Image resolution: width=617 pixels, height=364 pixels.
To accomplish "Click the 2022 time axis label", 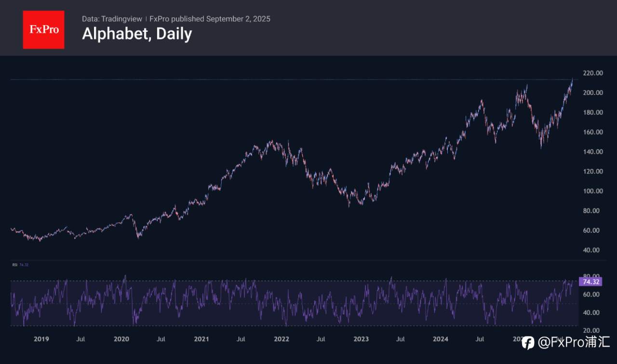I will pos(281,339).
